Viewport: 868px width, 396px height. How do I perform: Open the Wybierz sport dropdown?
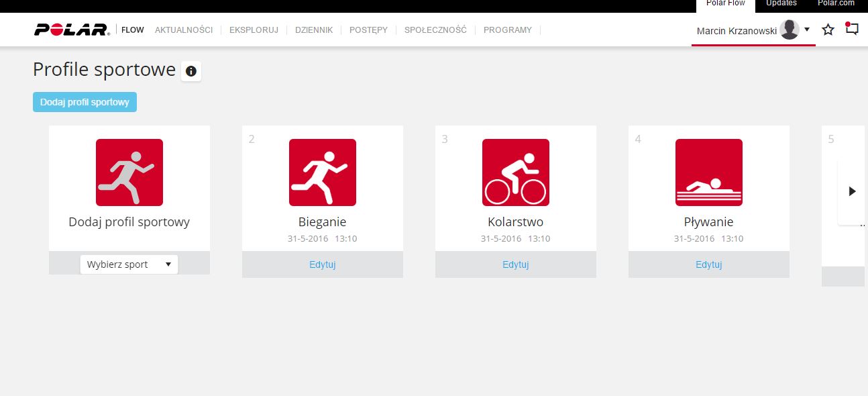(129, 264)
